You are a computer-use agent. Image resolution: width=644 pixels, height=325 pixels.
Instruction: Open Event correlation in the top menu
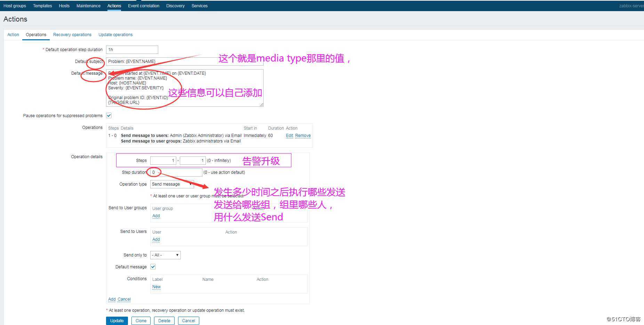pos(144,6)
